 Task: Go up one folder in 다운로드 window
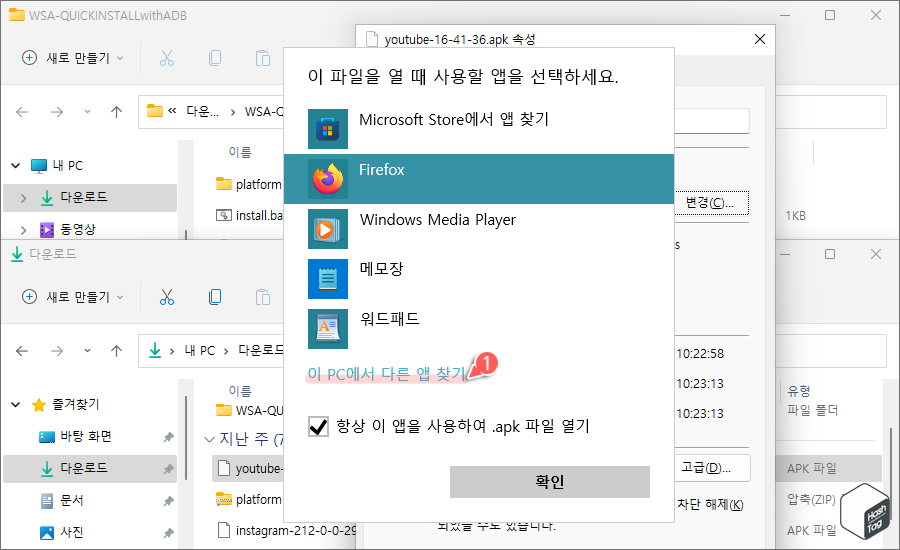pos(117,351)
